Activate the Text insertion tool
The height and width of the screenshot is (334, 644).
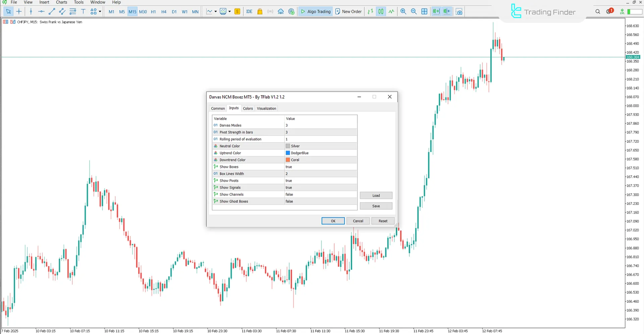[83, 11]
